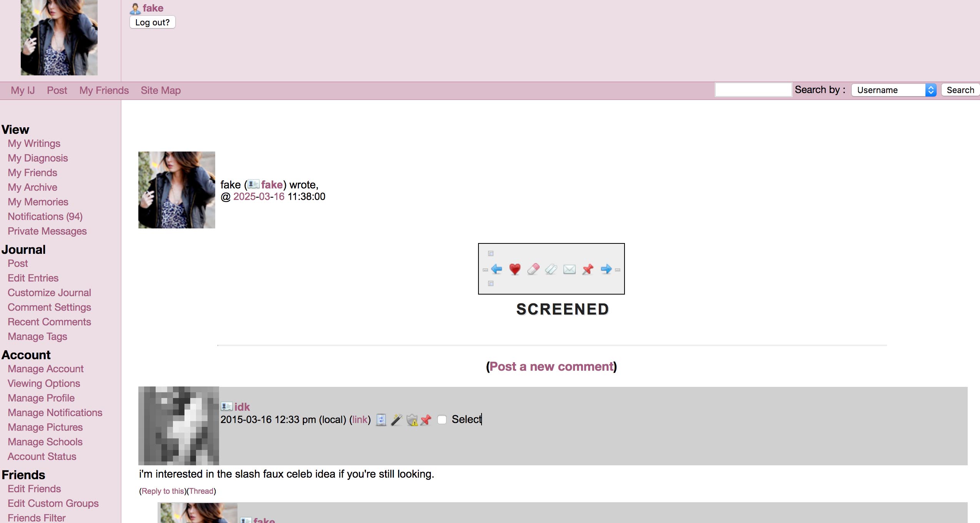Click the magic wand icon on idk's comment

click(x=396, y=420)
